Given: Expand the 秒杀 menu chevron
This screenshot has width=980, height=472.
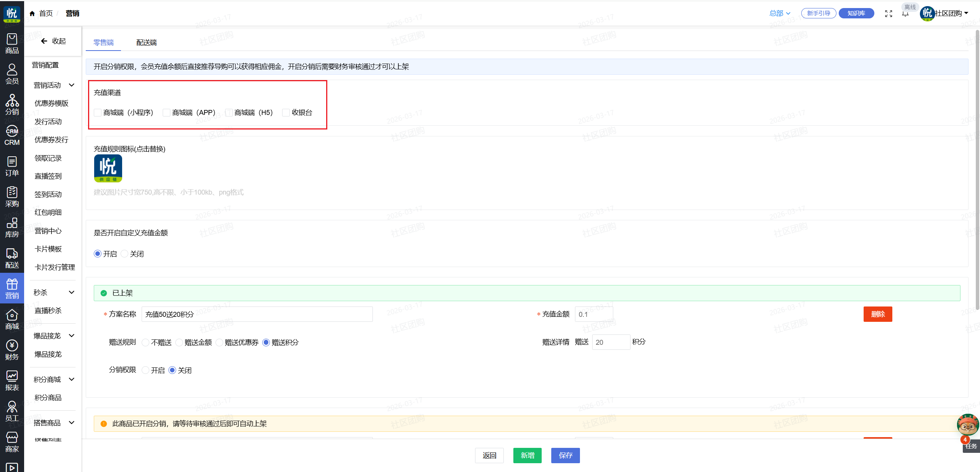Looking at the screenshot, I should (x=72, y=292).
